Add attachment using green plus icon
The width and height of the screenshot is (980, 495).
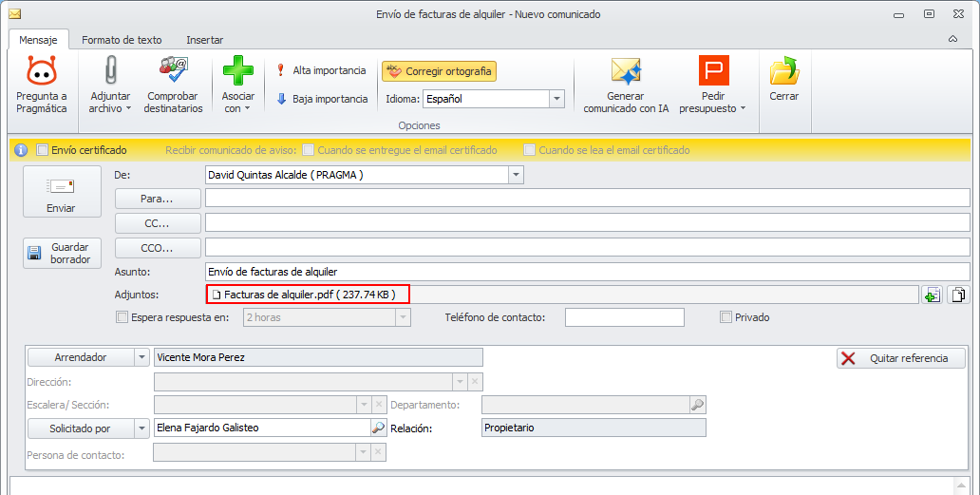click(x=932, y=295)
